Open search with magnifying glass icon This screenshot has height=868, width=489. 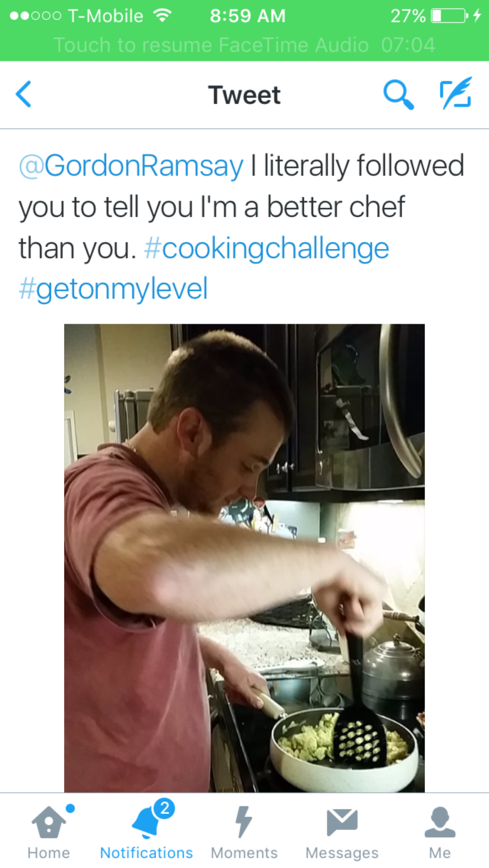tap(398, 94)
